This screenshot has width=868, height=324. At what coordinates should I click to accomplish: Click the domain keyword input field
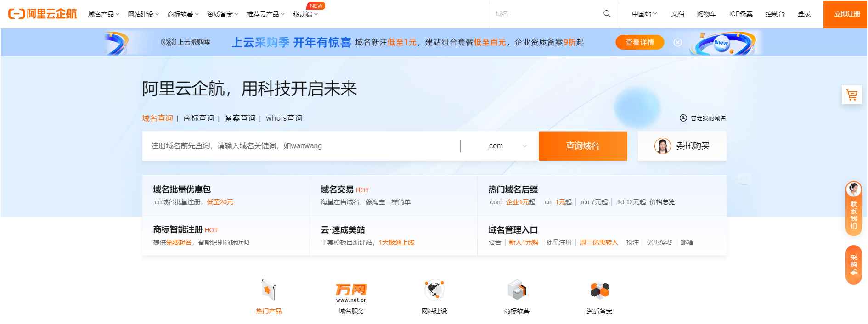(x=301, y=146)
